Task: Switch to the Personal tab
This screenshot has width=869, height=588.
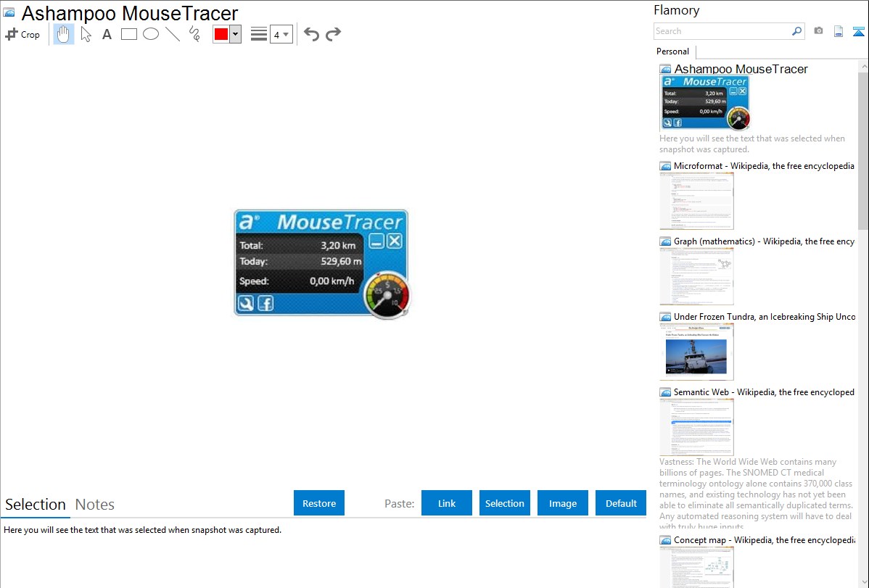Action: tap(673, 51)
